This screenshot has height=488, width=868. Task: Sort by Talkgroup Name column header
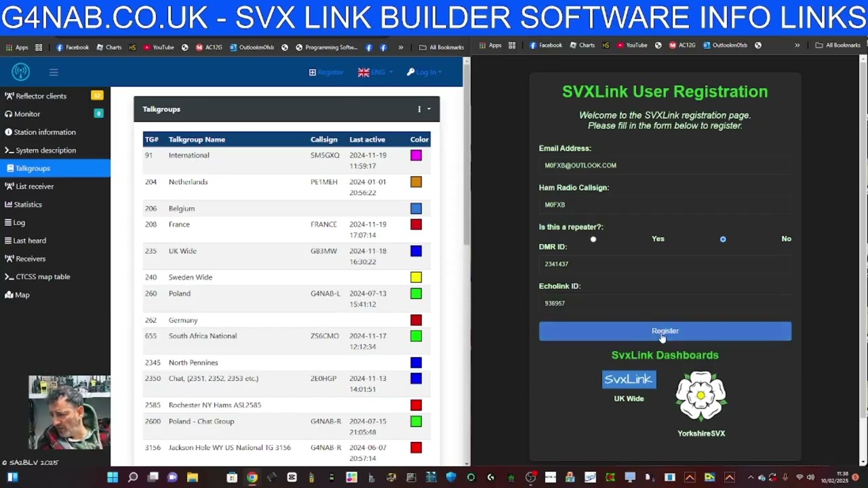coord(197,140)
